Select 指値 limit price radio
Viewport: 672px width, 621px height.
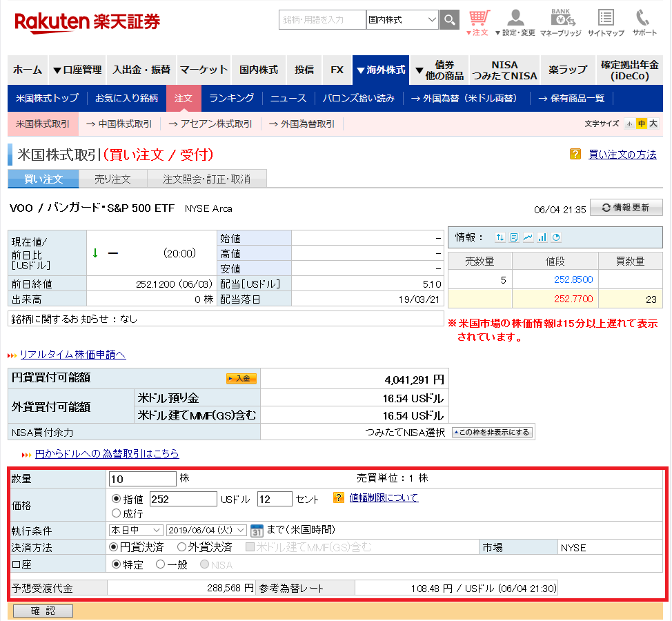[x=116, y=499]
